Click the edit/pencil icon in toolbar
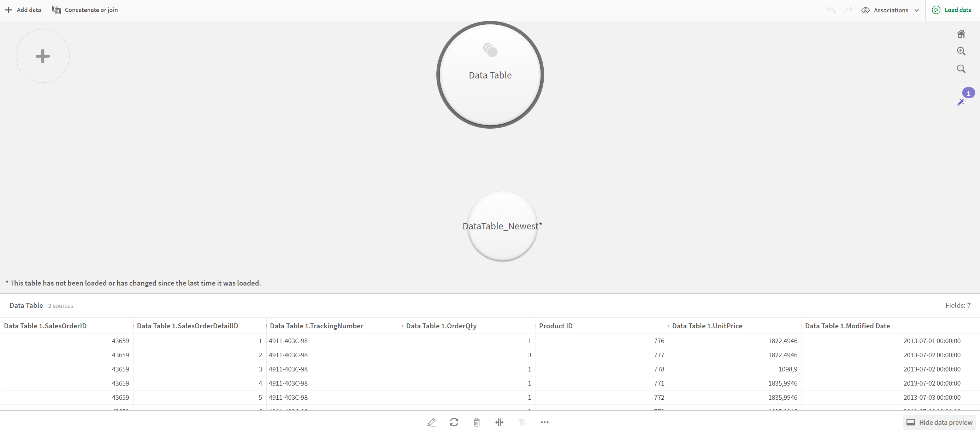The image size is (980, 434). coord(431,422)
